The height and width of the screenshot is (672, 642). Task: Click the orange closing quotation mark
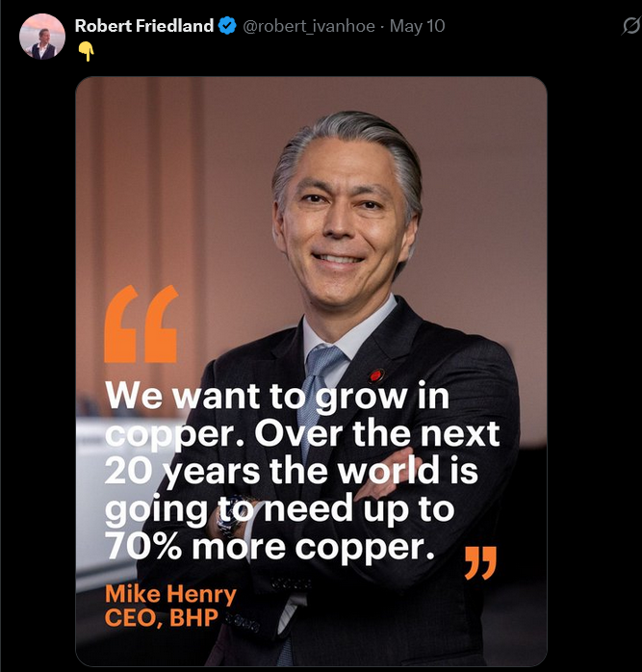coord(480,562)
